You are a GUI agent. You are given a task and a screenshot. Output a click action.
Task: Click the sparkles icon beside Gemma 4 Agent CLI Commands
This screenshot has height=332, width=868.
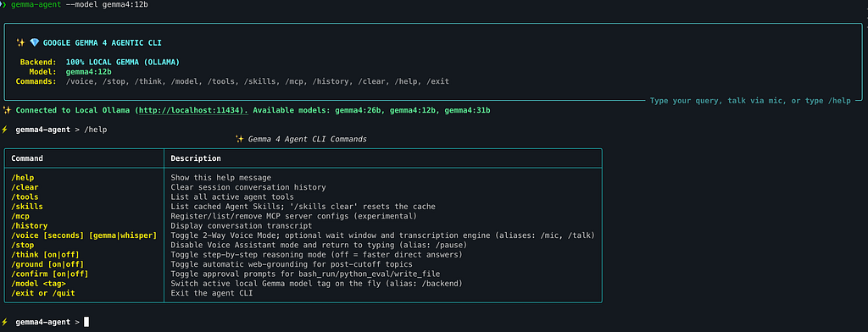click(240, 140)
